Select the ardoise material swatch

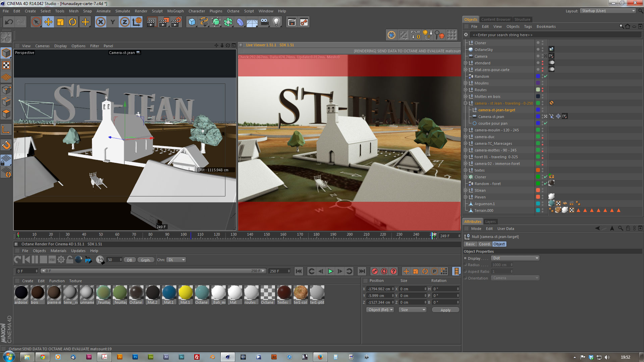pos(21,295)
